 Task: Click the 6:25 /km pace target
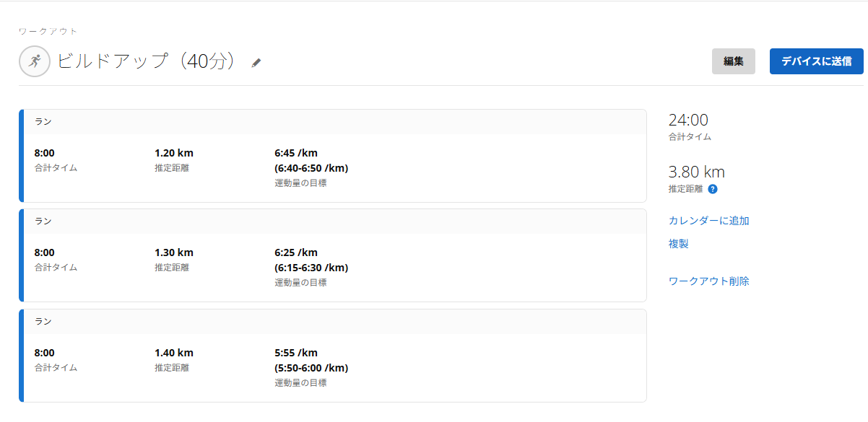(296, 252)
